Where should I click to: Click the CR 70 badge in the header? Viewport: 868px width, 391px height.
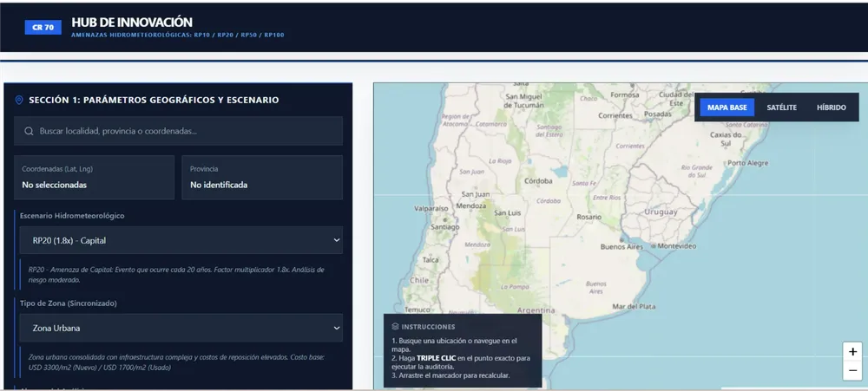[43, 27]
